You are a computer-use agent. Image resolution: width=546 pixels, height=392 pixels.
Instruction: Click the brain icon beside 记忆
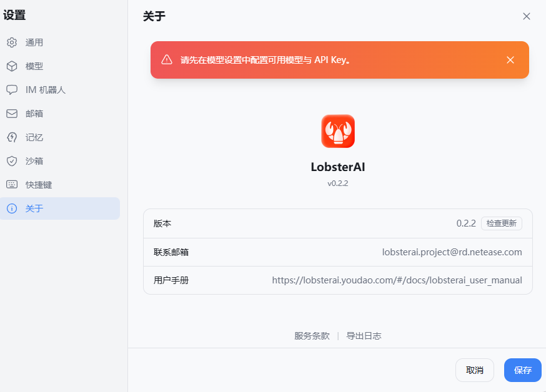click(12, 137)
